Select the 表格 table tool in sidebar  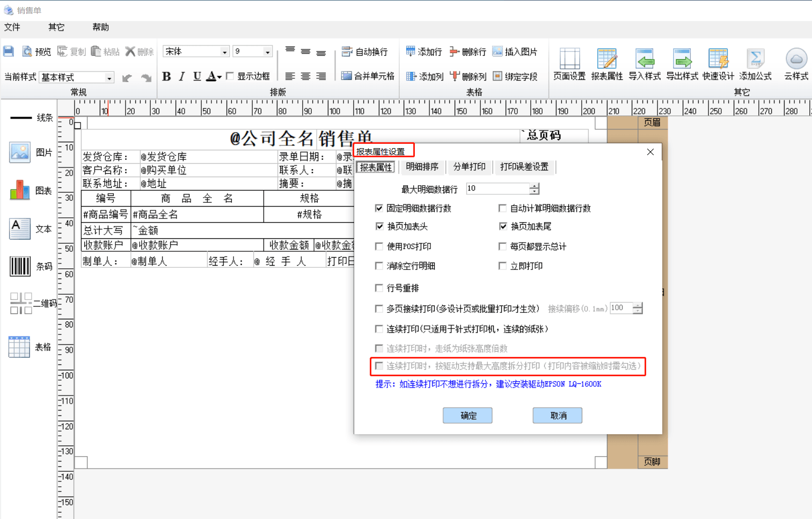tap(30, 347)
